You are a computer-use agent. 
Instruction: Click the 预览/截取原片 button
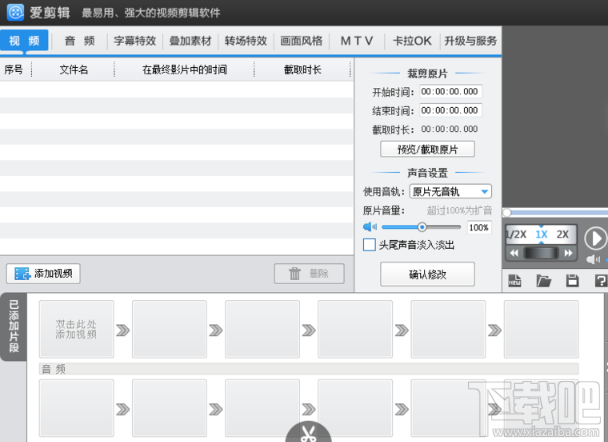(x=427, y=149)
